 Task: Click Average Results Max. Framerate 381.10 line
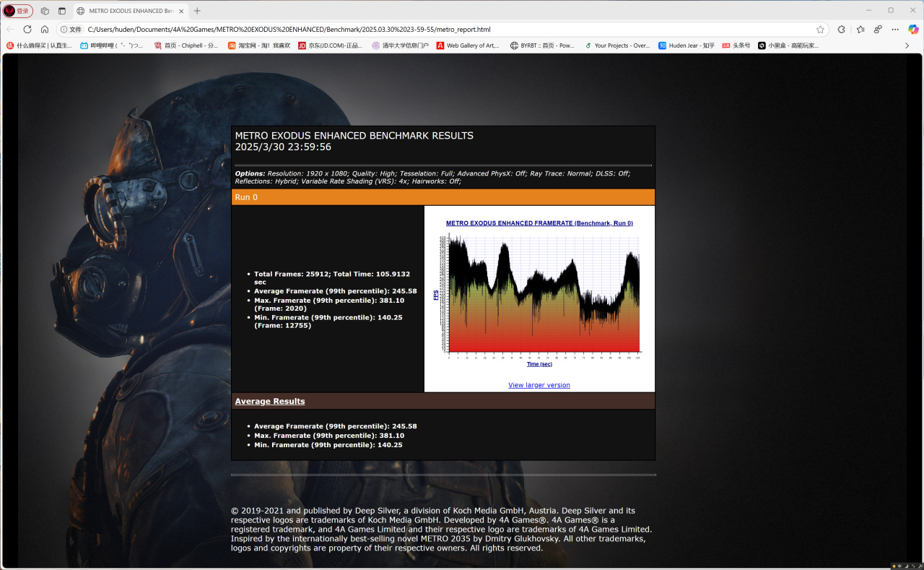point(329,436)
